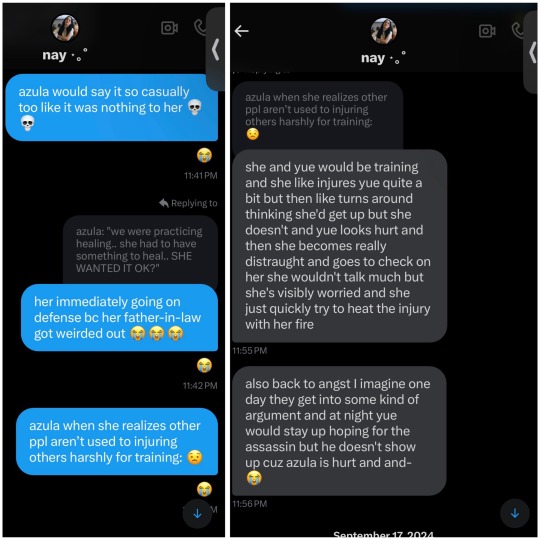Open nay's profile picture in right chat
540x540 pixels.
tap(384, 31)
